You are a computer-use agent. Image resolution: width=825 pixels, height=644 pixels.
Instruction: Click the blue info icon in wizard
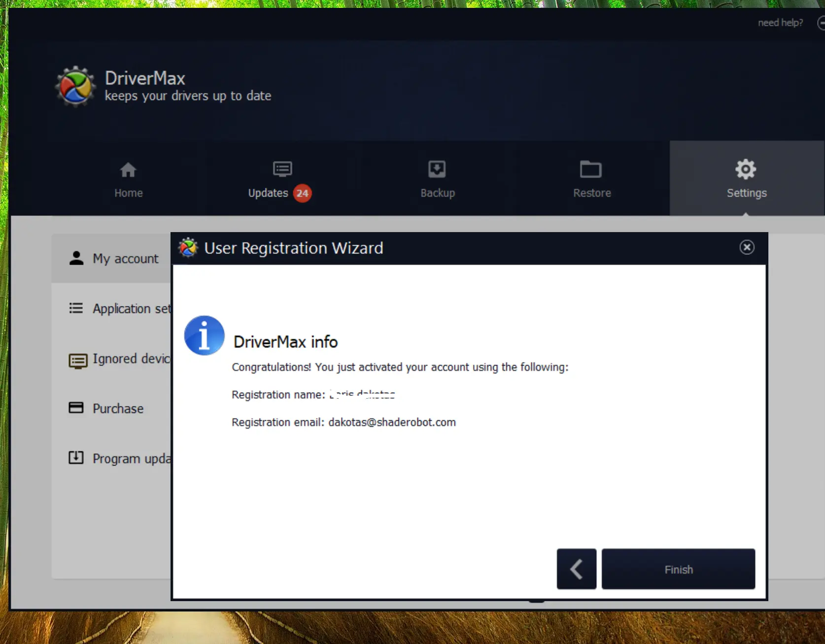[x=204, y=336]
